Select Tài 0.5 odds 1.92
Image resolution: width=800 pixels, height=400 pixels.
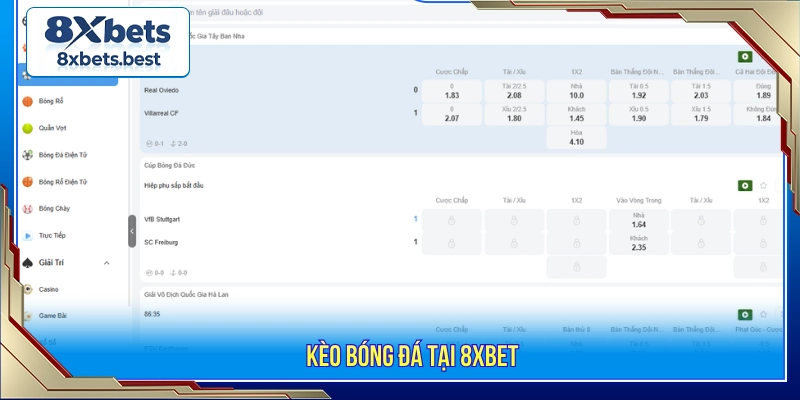[639, 91]
